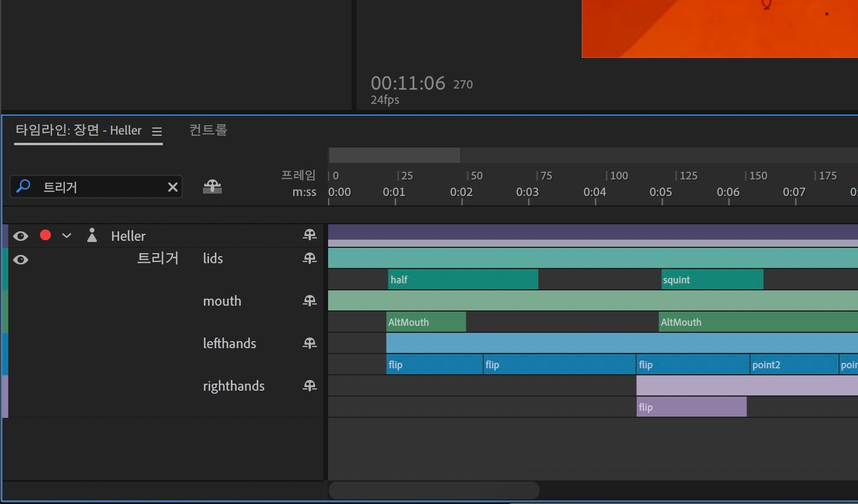Select the third lefthands flip clip
This screenshot has width=858, height=504.
coord(693,364)
